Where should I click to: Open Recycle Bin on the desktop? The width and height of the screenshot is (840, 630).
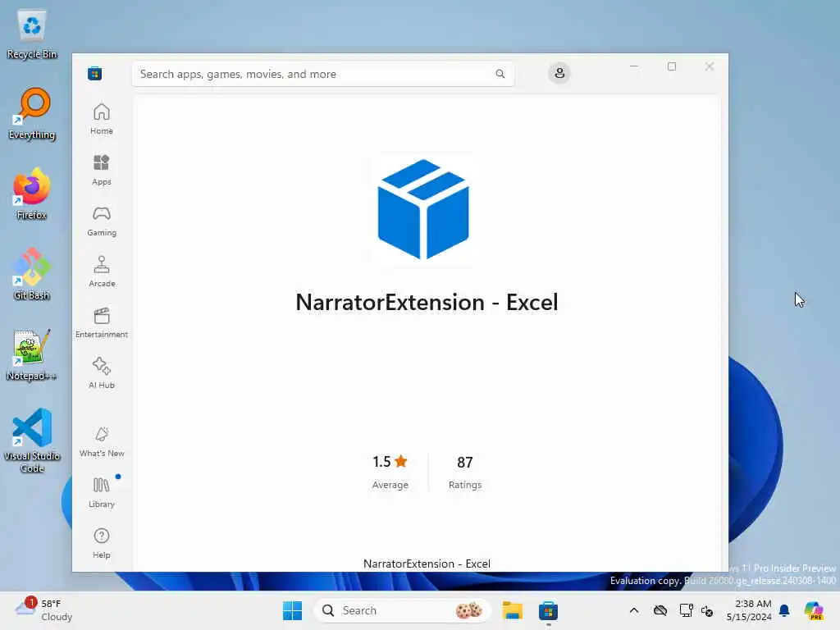pos(32,34)
